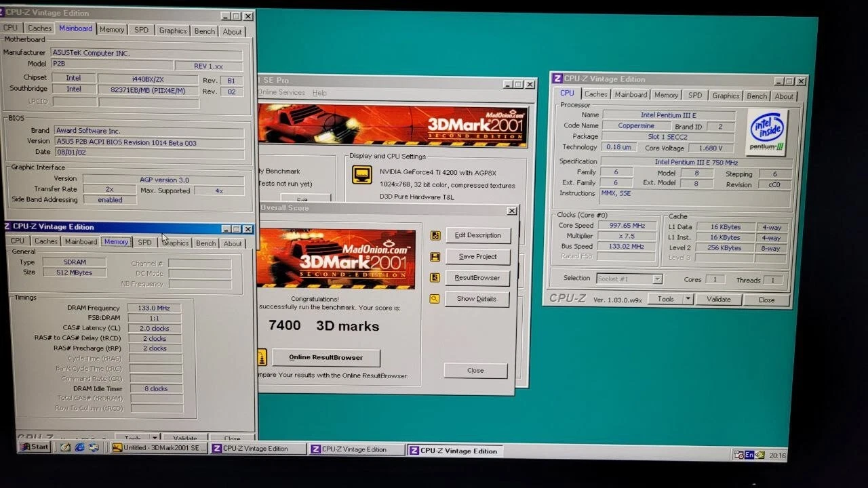Click the Coppermine code name field
This screenshot has height=488, width=868.
tap(636, 126)
